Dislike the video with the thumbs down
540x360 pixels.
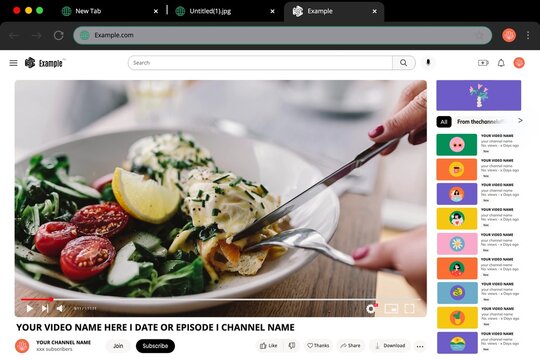point(292,346)
